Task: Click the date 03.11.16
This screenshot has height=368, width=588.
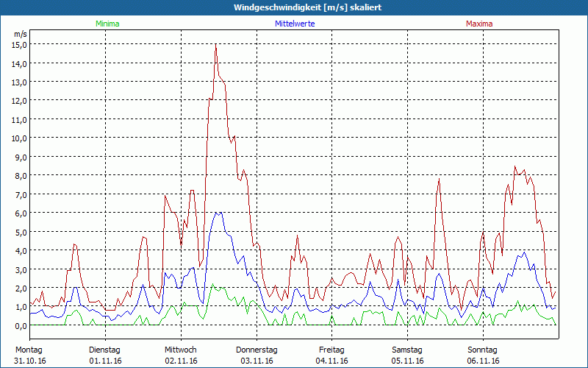Action: [257, 361]
